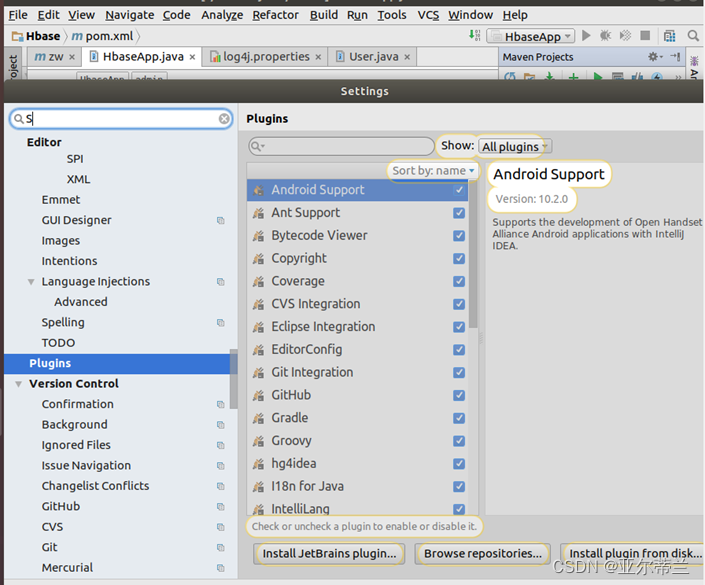This screenshot has height=585, width=705.
Task: Open the File menu
Action: pyautogui.click(x=18, y=15)
